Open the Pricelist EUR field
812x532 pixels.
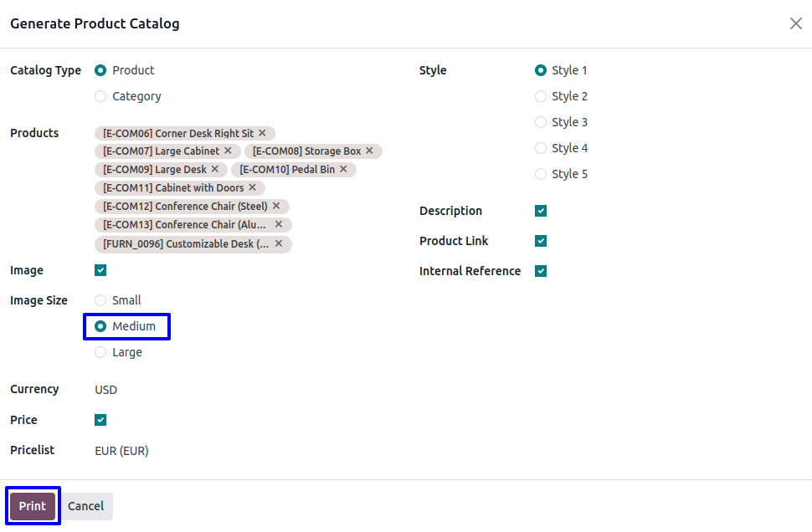coord(122,451)
